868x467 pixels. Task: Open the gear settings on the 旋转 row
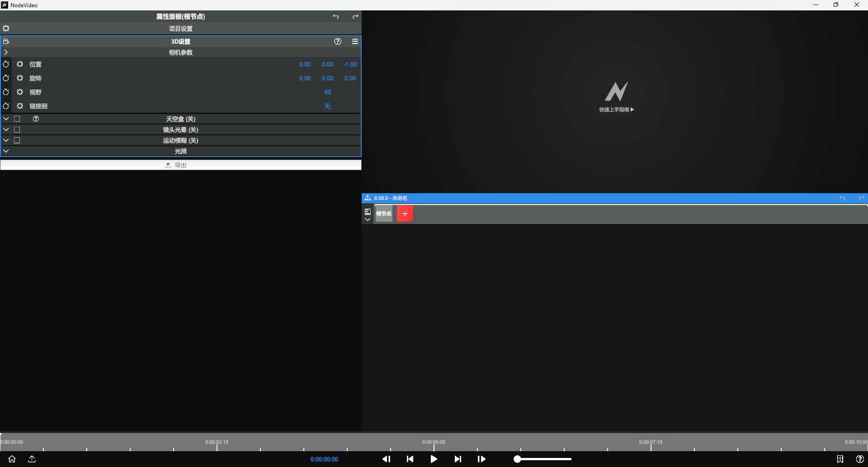pyautogui.click(x=19, y=78)
